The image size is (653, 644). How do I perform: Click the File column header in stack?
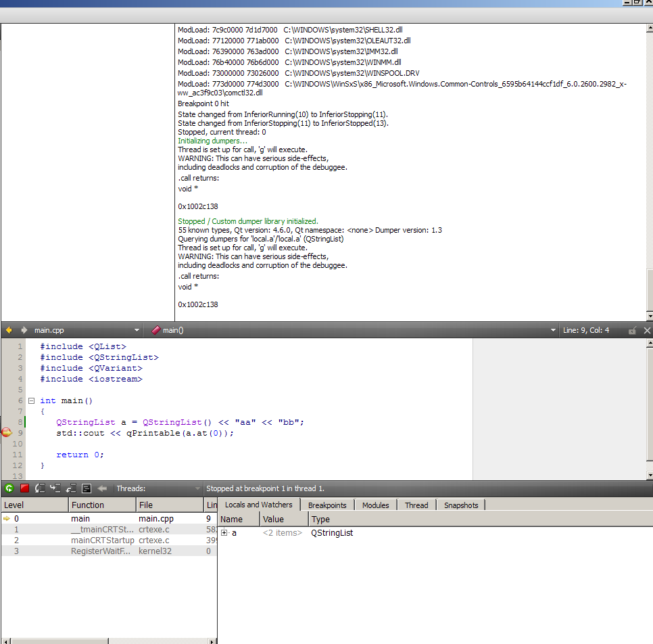point(170,505)
